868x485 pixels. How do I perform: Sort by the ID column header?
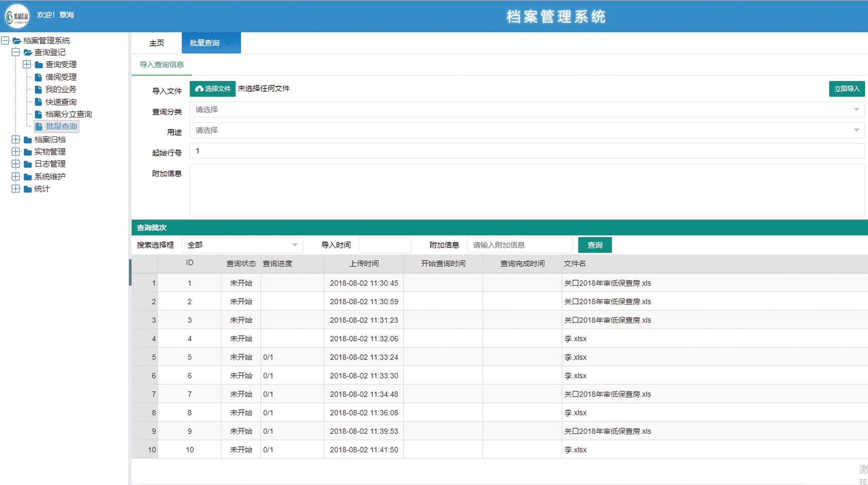pyautogui.click(x=190, y=264)
